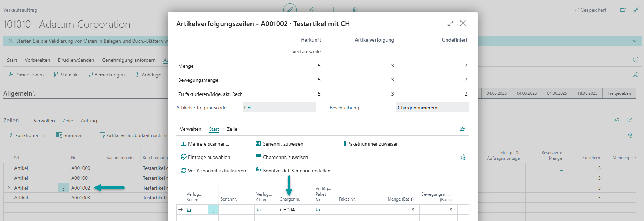
Task: Click Bewegungsmenge (Basis) cell value 3
Action: click(438, 210)
